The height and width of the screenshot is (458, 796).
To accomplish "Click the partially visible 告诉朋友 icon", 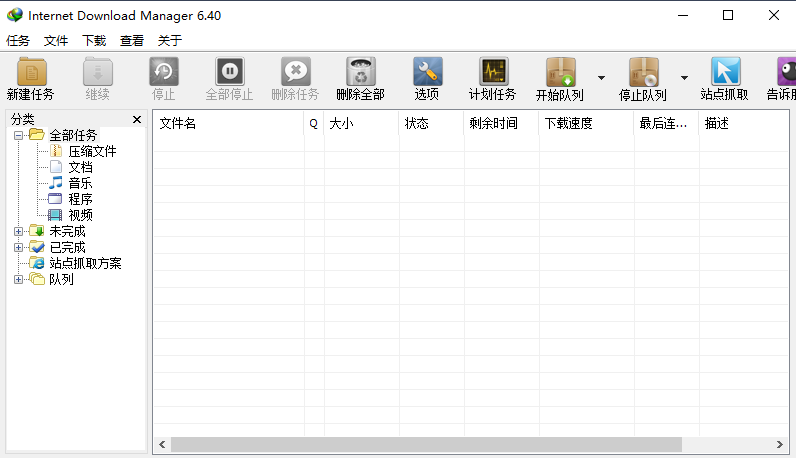I will pos(786,72).
